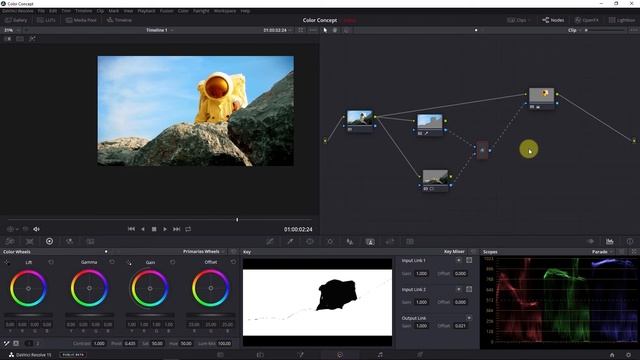Open the Parade scope type dropdown
The width and height of the screenshot is (640, 360).
(602, 252)
